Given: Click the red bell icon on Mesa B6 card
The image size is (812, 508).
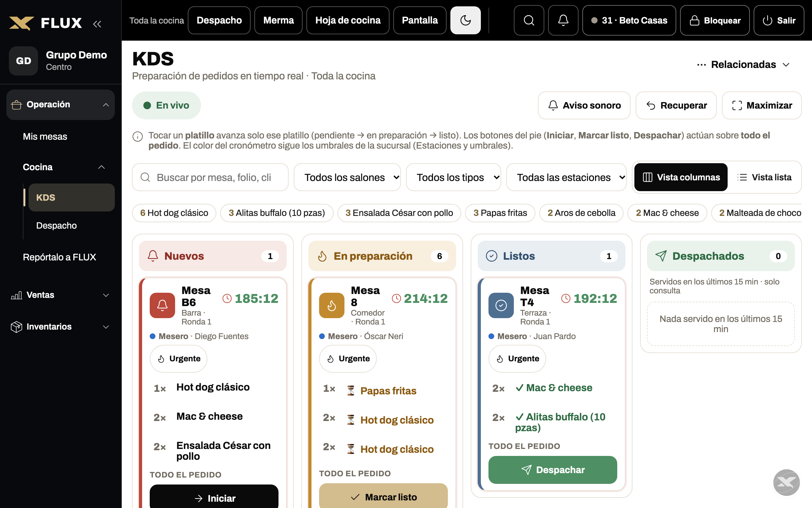Looking at the screenshot, I should [x=162, y=305].
